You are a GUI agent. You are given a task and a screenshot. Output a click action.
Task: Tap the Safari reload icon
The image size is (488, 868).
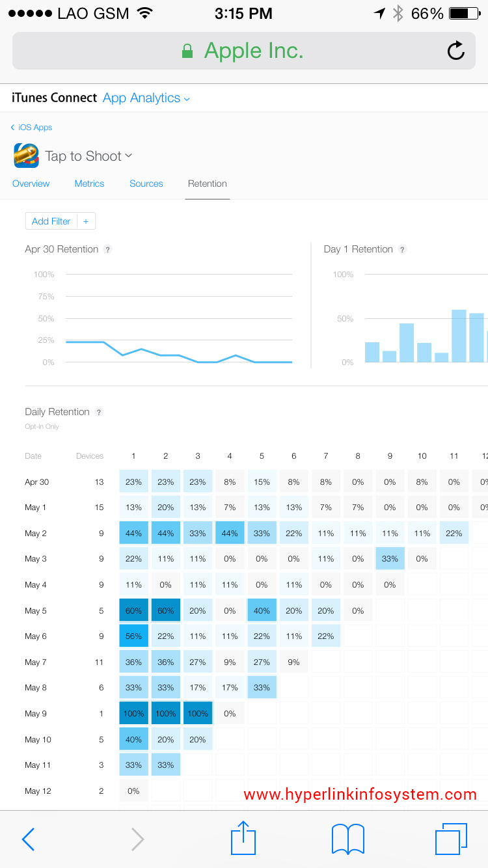[x=456, y=51]
